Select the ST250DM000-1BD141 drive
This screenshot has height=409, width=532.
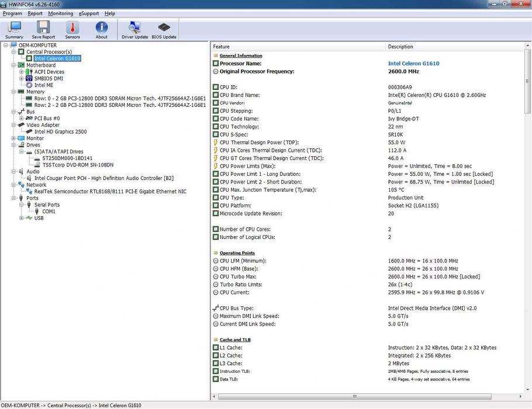[x=67, y=158]
